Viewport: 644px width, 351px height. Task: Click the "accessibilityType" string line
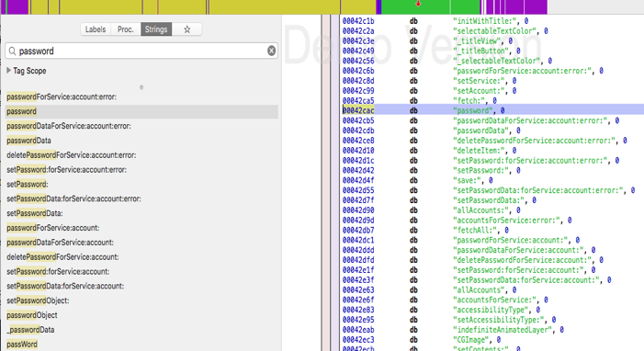[491, 310]
